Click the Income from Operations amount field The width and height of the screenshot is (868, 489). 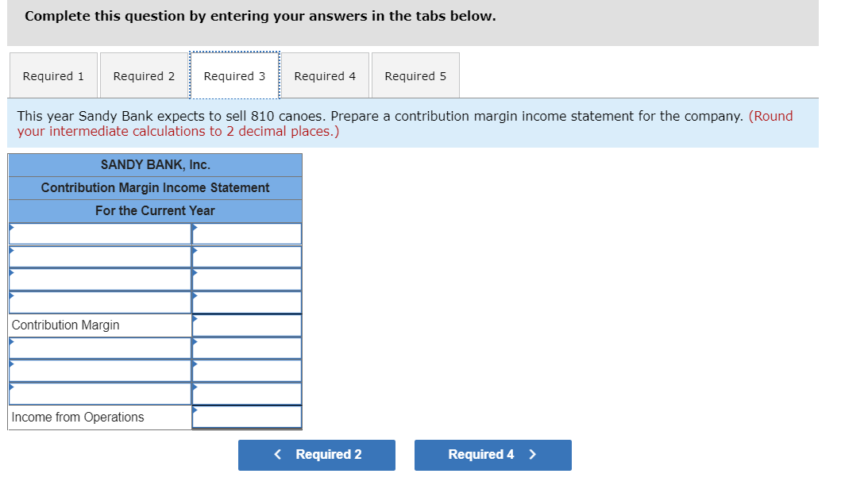[246, 416]
